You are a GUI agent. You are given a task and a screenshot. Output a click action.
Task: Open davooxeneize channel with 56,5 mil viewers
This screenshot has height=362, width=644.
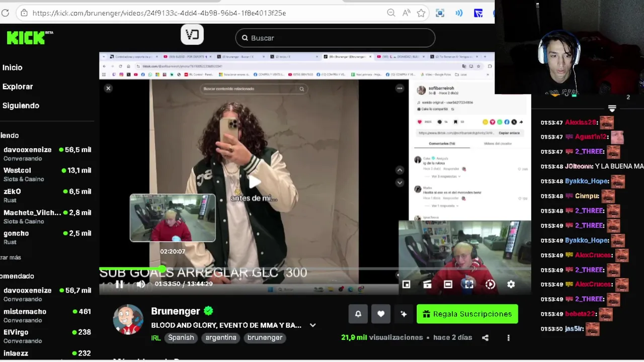point(47,154)
